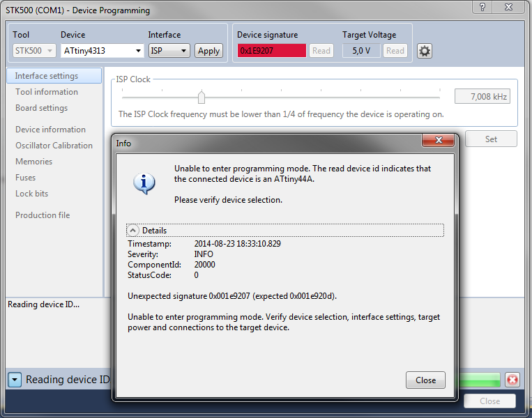Open Tool information page

(47, 92)
